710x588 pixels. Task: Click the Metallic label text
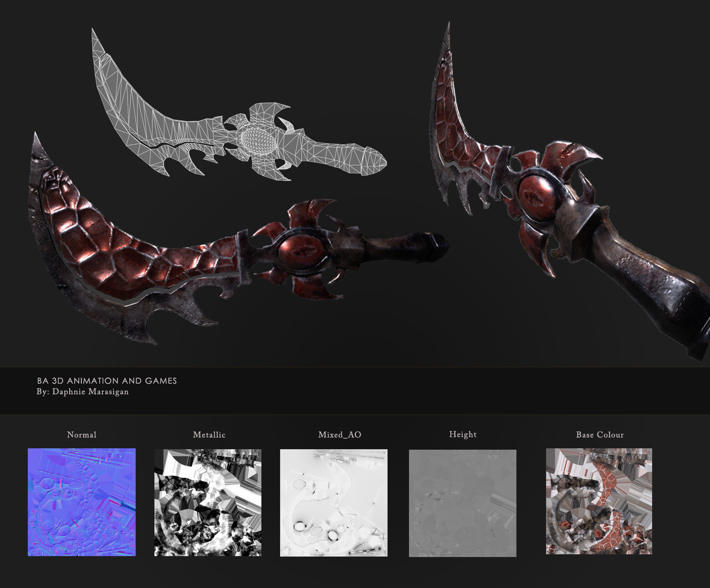pos(208,435)
